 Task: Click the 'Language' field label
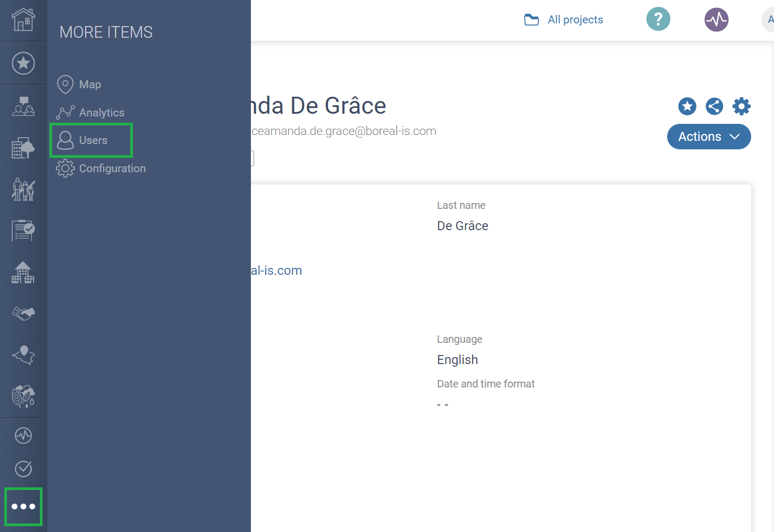(460, 339)
